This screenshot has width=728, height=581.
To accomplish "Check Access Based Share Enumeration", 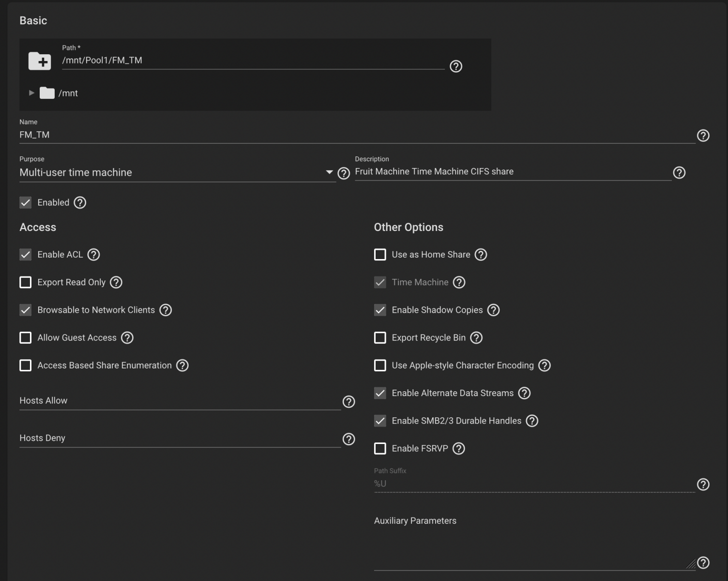I will pos(26,366).
